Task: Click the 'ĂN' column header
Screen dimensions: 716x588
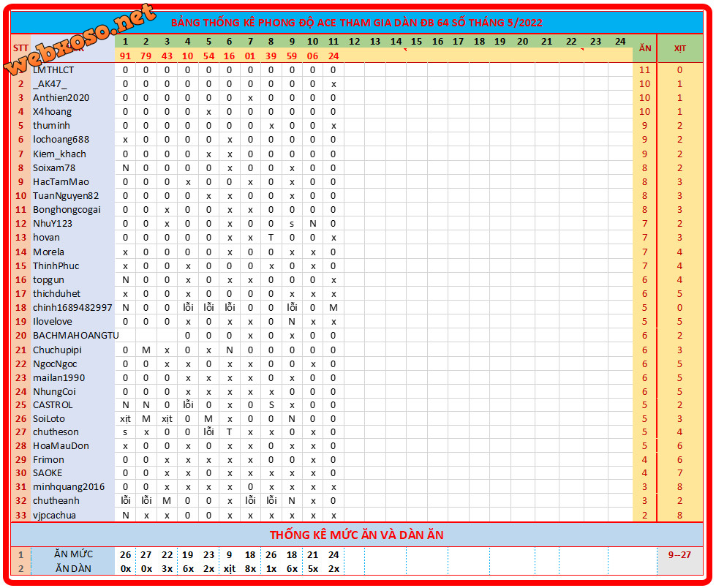Action: coord(645,48)
